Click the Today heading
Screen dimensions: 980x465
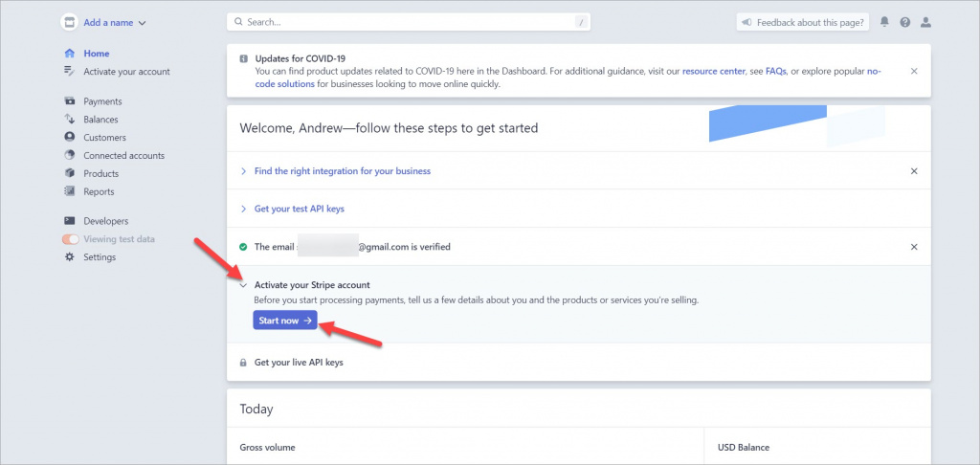click(x=256, y=410)
